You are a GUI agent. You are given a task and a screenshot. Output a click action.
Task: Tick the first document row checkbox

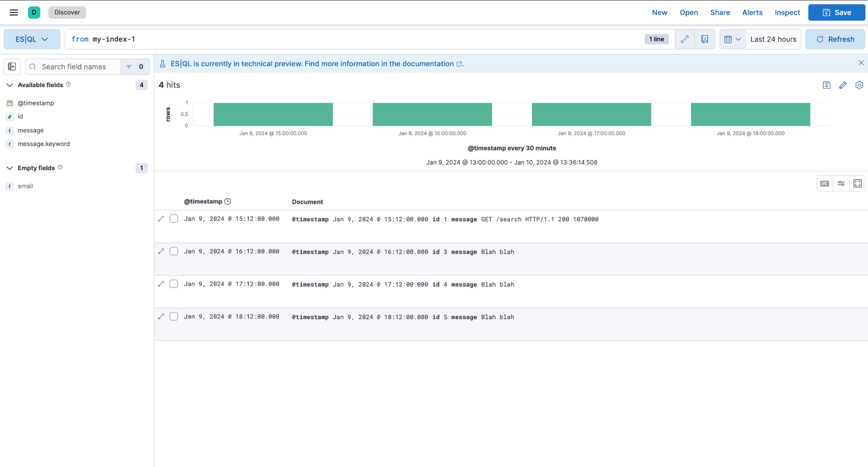pos(174,218)
